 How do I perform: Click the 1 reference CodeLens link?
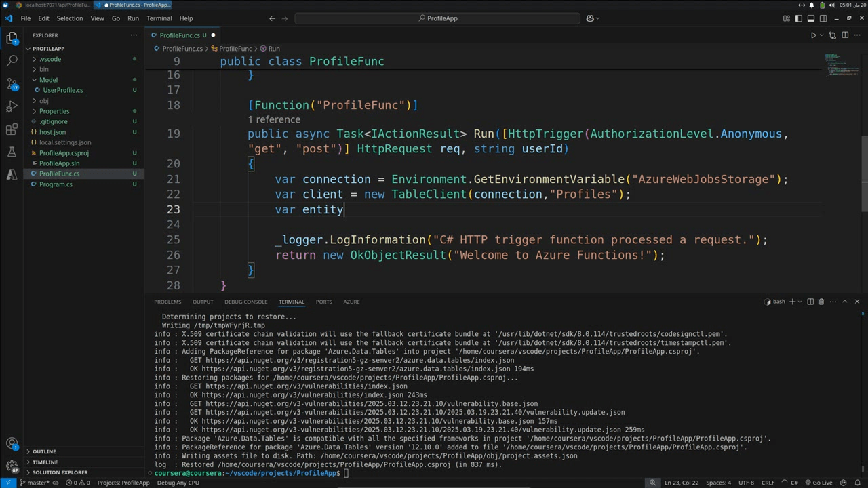pyautogui.click(x=274, y=119)
